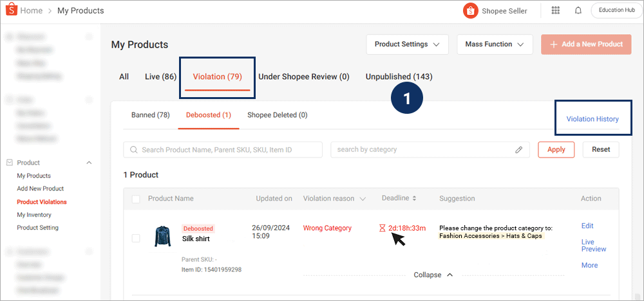644x301 pixels.
Task: Focus the Search Product Name input field
Action: [223, 150]
